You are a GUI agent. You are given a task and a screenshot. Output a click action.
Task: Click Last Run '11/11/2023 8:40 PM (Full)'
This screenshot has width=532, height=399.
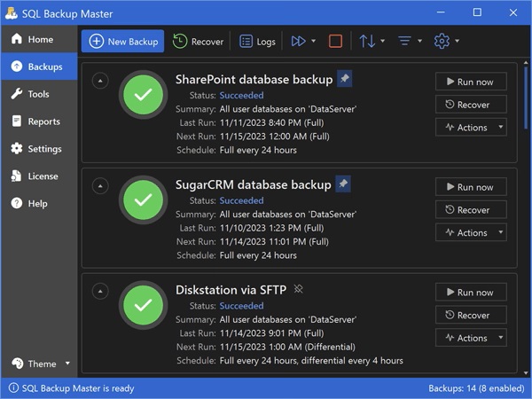(x=272, y=123)
